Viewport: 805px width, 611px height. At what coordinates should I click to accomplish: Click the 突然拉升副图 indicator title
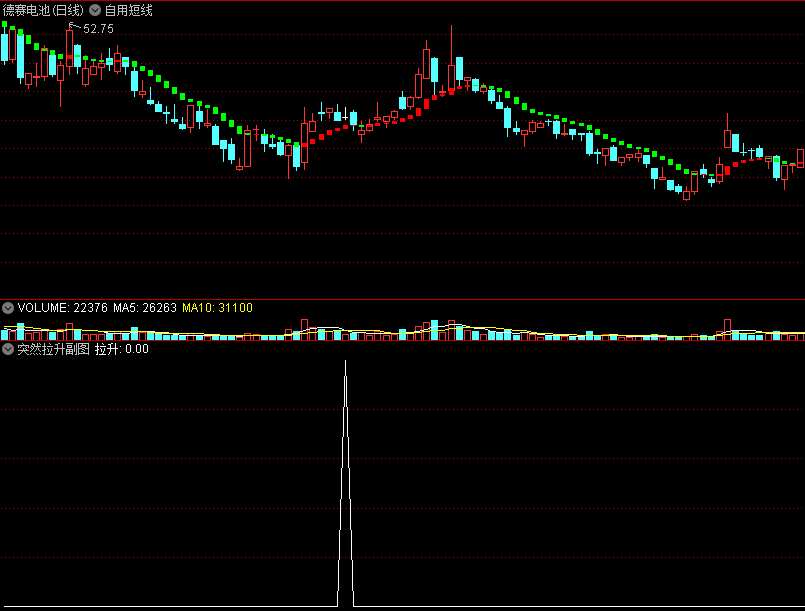click(x=53, y=349)
